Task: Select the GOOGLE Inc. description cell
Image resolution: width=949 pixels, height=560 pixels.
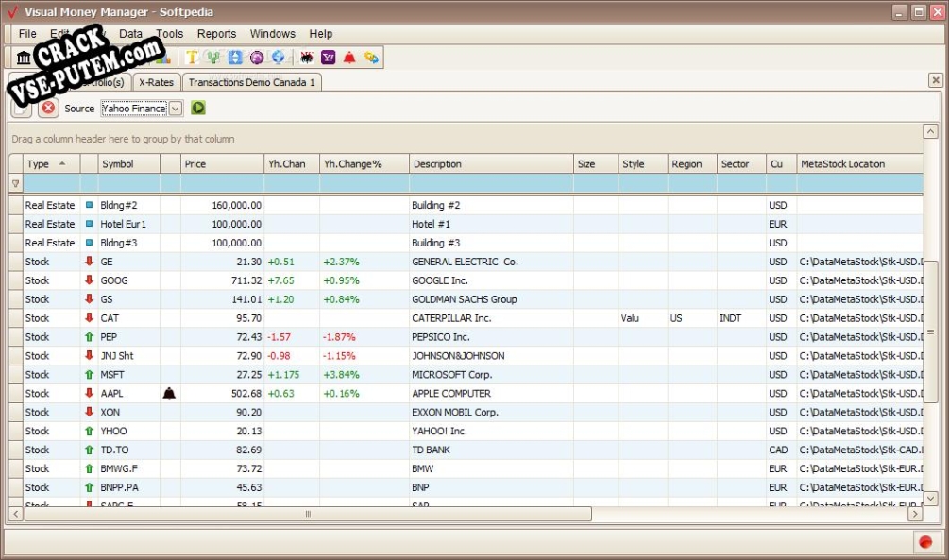Action: click(x=491, y=280)
